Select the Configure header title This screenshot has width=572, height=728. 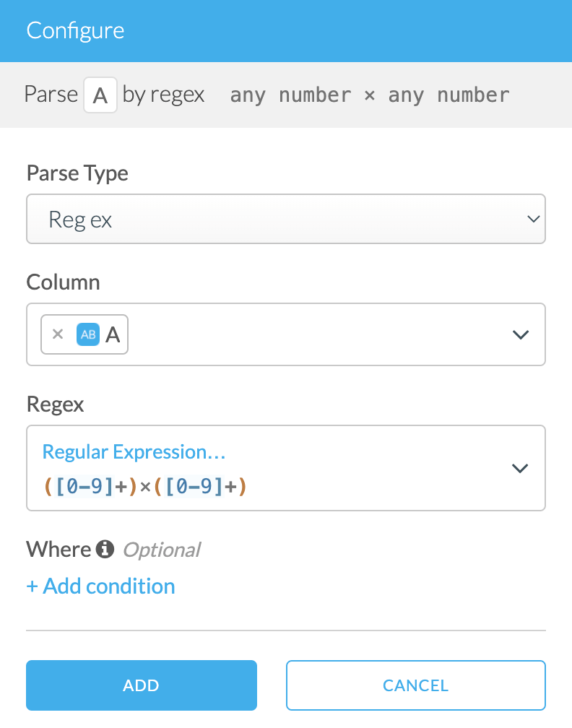75,30
